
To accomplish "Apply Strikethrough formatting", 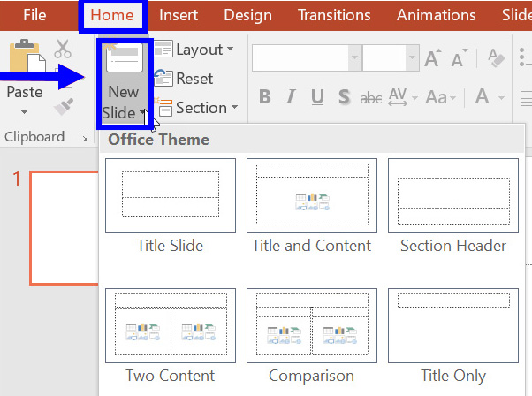I will pos(370,97).
